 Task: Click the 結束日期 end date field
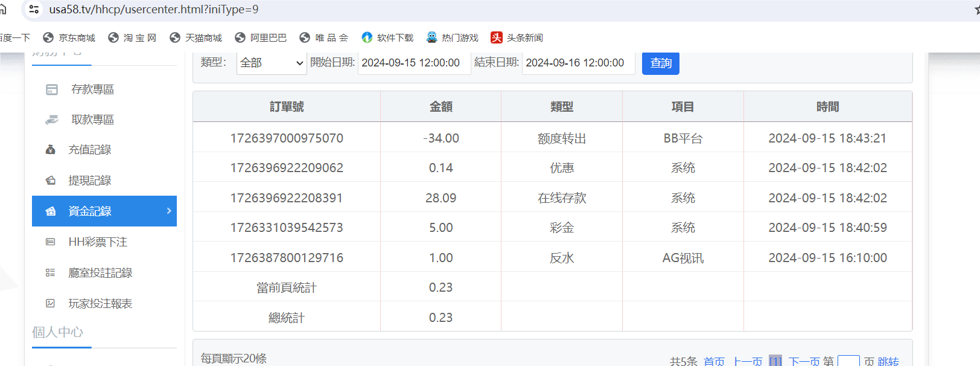pos(578,63)
